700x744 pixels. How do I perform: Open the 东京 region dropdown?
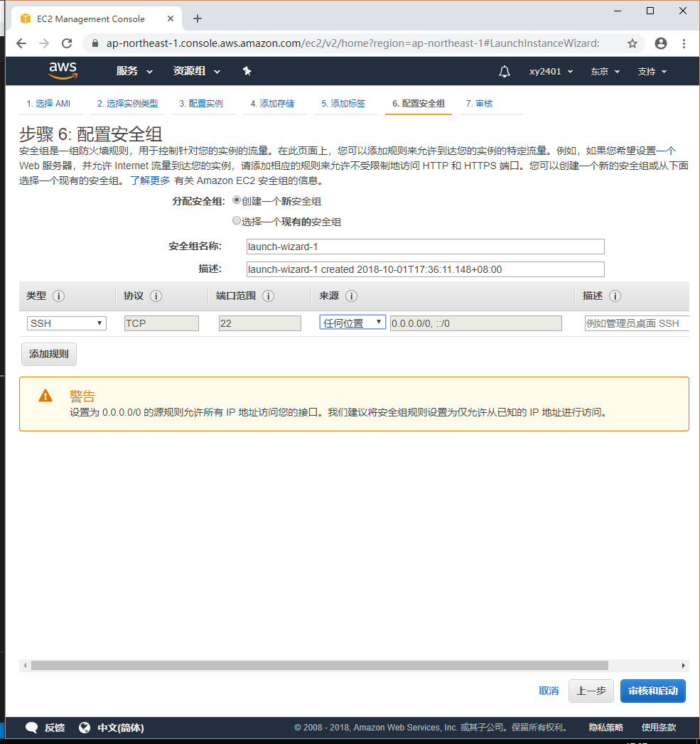[x=605, y=72]
